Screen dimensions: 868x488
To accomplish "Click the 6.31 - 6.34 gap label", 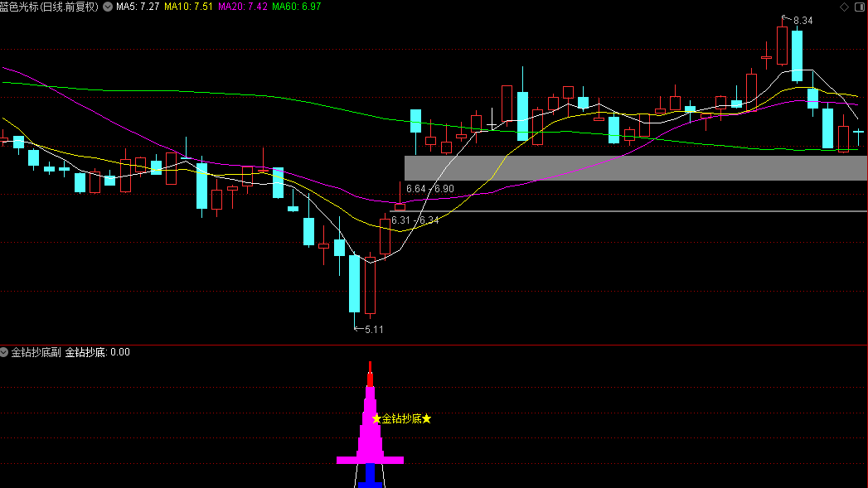I will coord(415,220).
